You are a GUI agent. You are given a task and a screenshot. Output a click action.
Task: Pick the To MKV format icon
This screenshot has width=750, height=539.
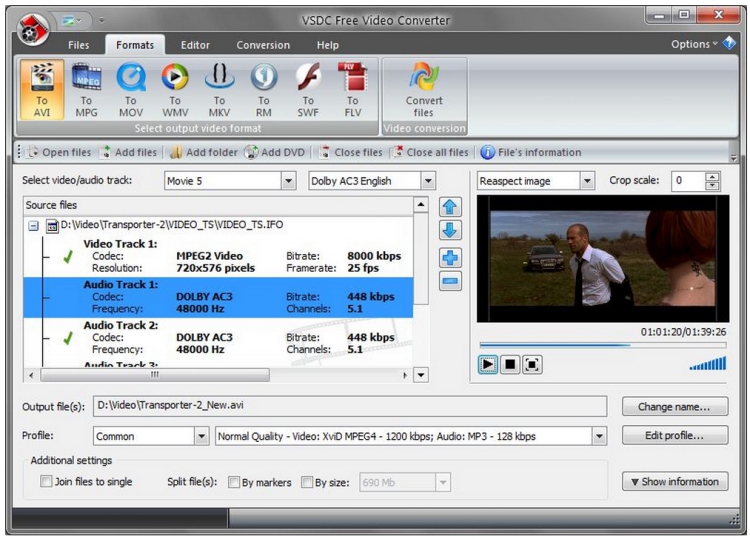(x=219, y=90)
